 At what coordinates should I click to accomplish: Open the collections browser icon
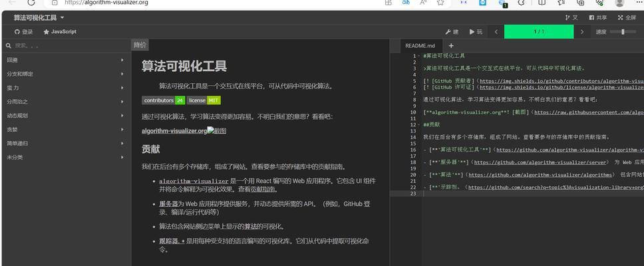coord(581,3)
